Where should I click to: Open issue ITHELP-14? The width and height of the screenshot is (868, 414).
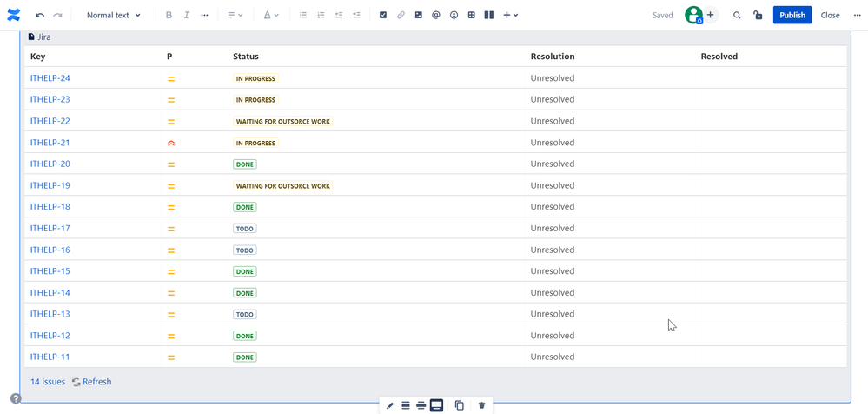50,292
